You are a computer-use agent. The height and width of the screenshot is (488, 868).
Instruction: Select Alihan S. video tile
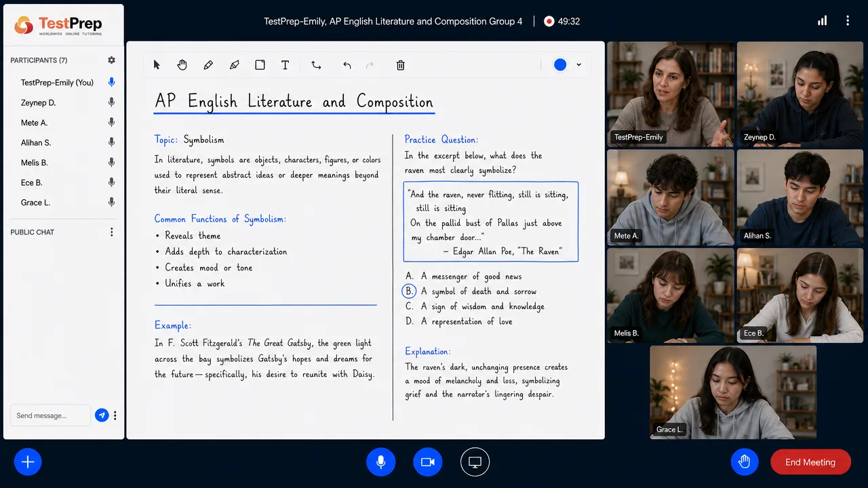[801, 197]
